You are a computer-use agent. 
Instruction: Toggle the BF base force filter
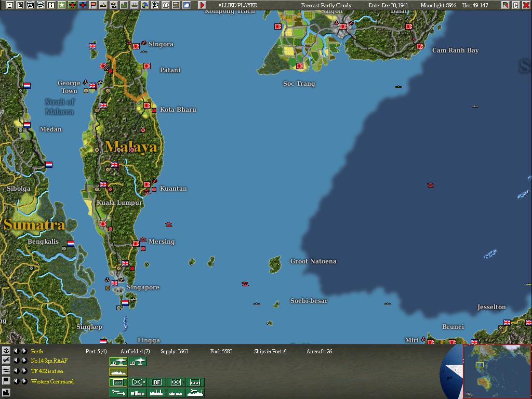coord(156,382)
